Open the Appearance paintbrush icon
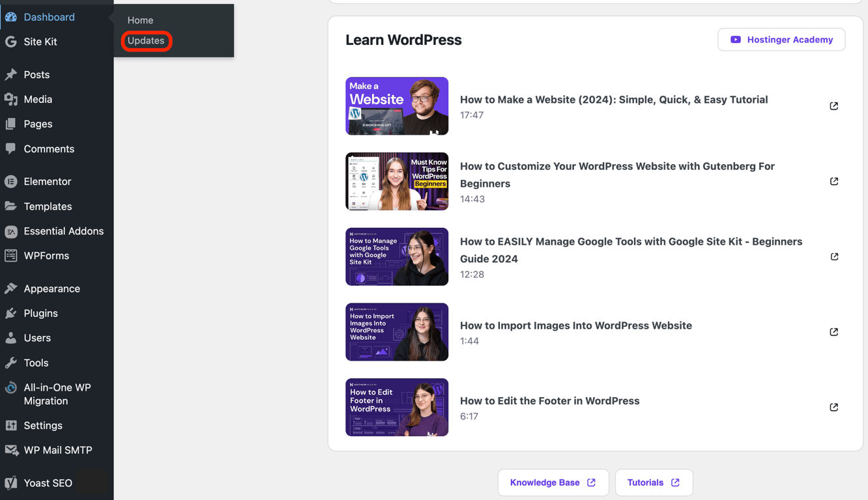 pyautogui.click(x=12, y=288)
